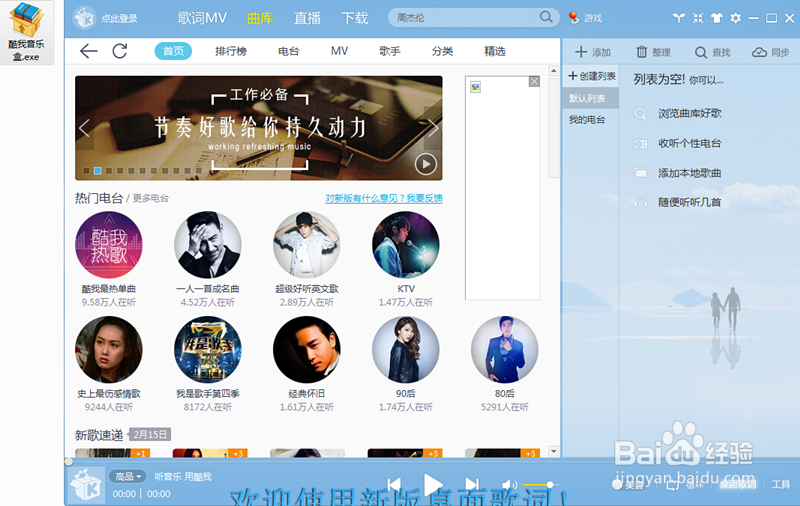Viewport: 800px width, 506px height.
Task: Click the 同步 cloud sync icon
Action: (759, 52)
